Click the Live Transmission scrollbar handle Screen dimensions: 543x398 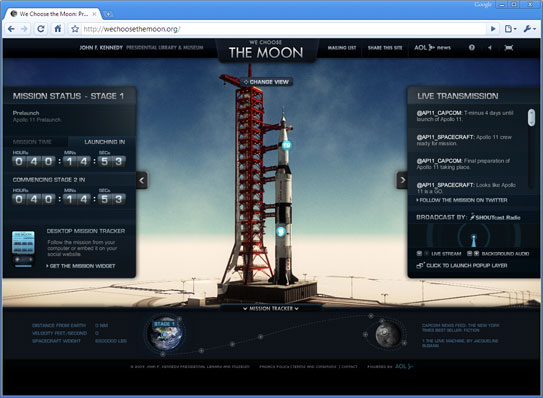[x=531, y=117]
